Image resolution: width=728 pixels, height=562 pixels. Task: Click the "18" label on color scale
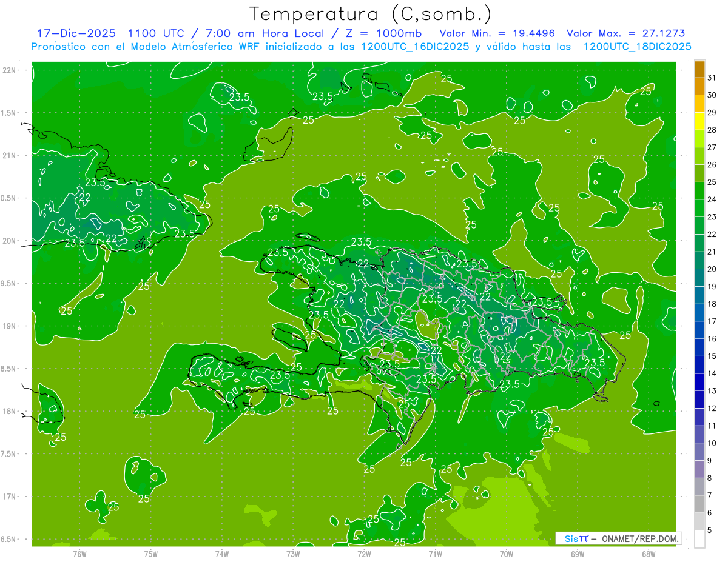[x=712, y=304]
